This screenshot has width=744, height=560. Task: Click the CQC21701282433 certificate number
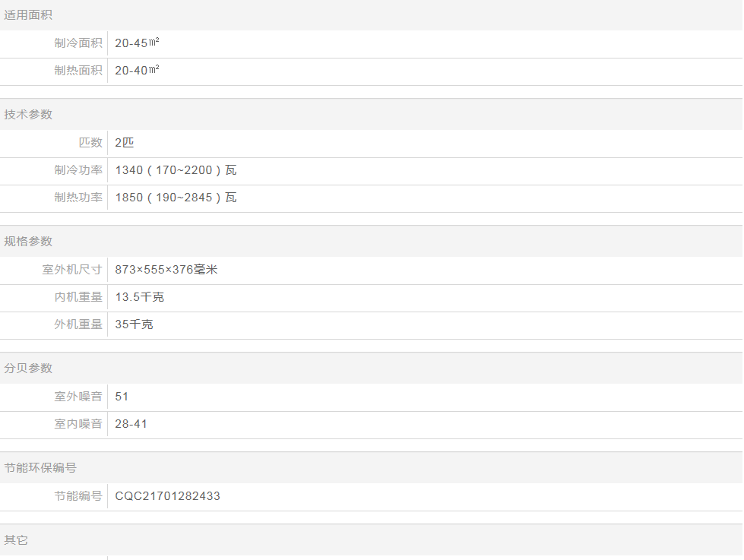coord(168,496)
